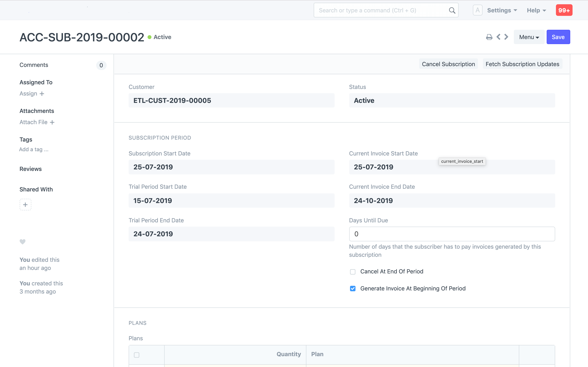The image size is (588, 367).
Task: Click the search magnifier icon
Action: pyautogui.click(x=452, y=10)
